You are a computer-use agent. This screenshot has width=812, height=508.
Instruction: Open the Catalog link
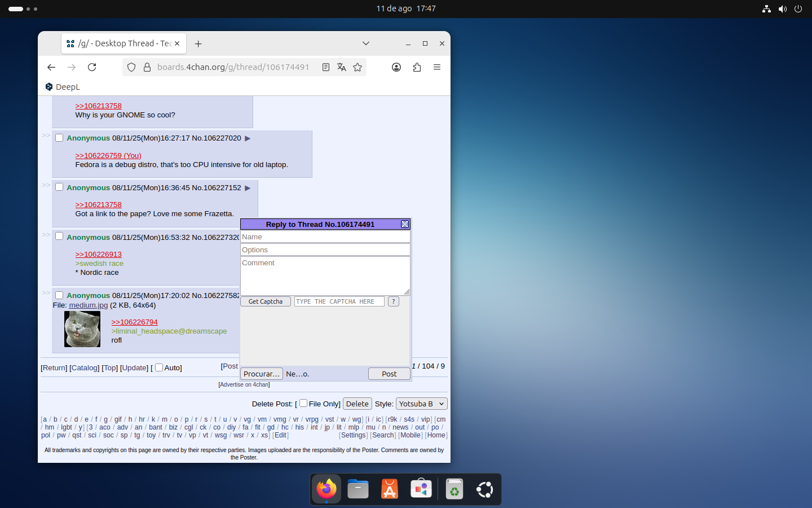pyautogui.click(x=85, y=368)
